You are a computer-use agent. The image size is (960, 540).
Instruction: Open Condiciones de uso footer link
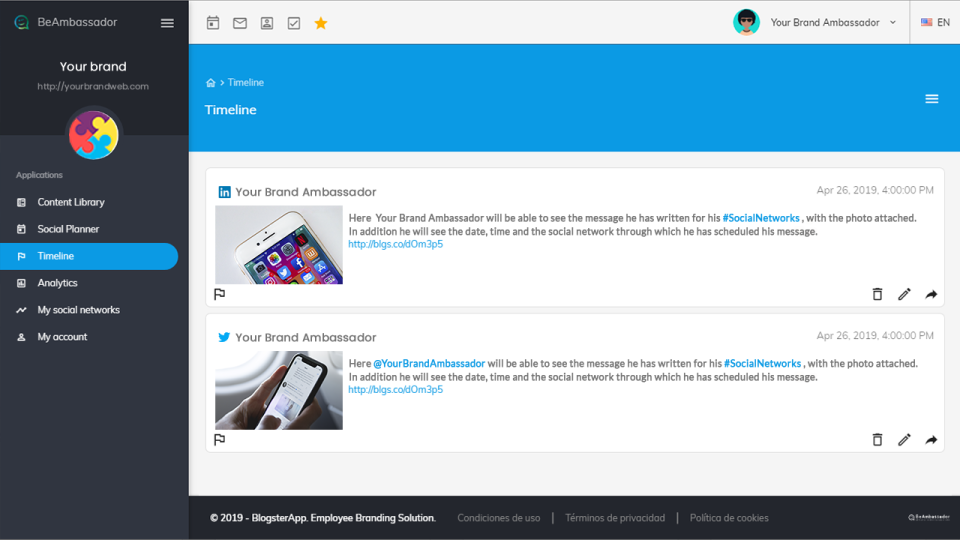click(x=498, y=518)
